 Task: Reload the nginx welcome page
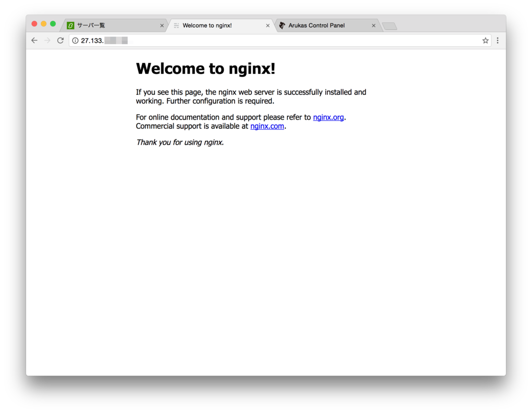click(60, 41)
